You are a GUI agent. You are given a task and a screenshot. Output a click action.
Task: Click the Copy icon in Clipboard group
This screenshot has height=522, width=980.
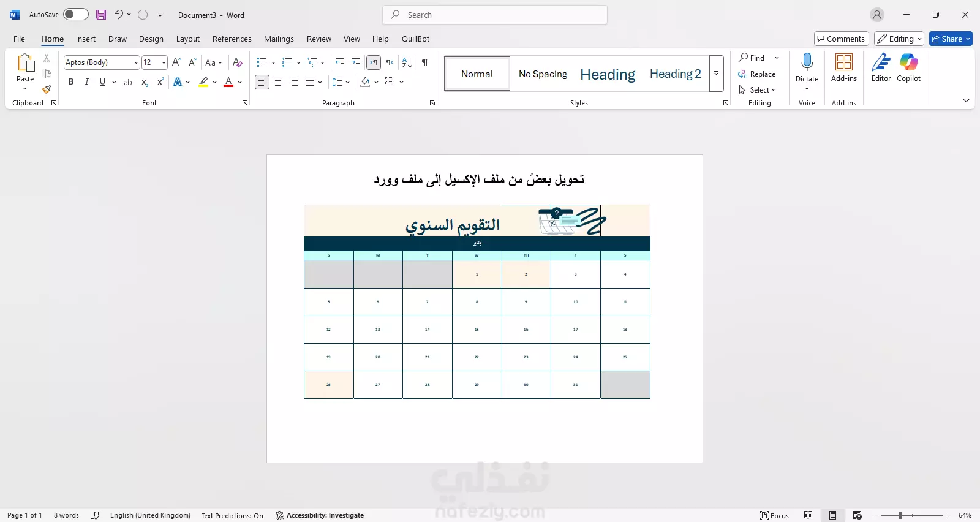[47, 74]
